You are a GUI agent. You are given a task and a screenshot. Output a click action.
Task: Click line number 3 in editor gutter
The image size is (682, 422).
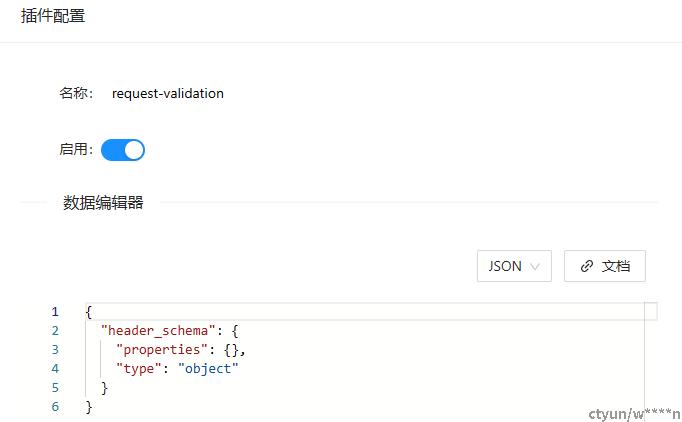tap(55, 350)
